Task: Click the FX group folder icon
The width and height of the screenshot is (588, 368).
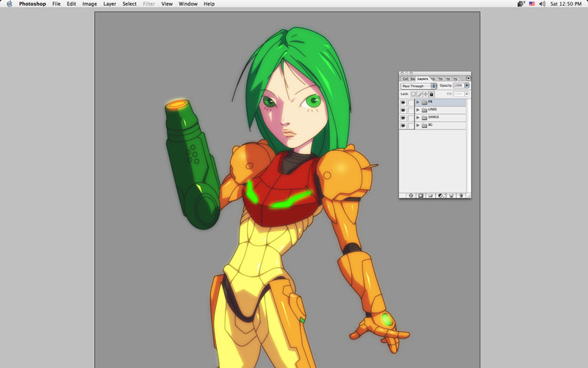Action: point(424,102)
